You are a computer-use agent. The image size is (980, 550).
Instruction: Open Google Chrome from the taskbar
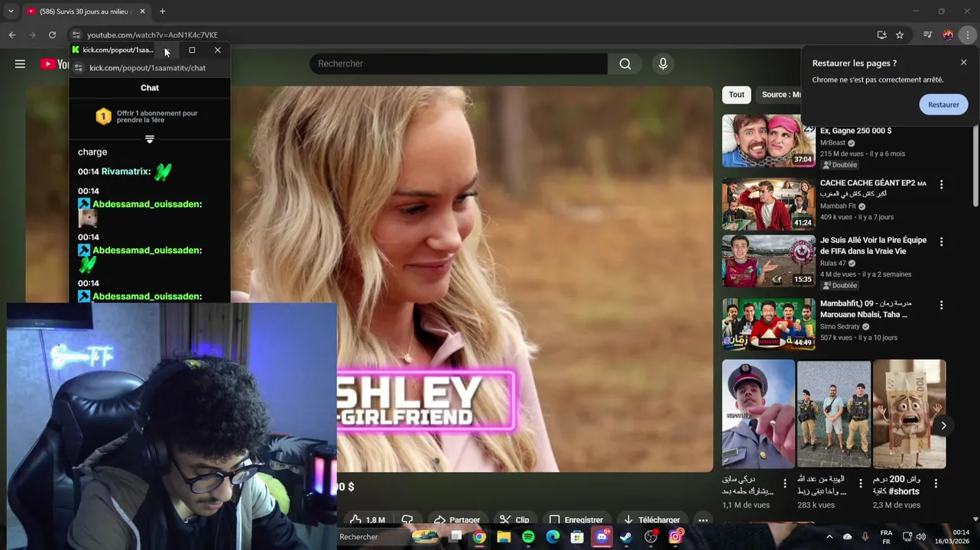[479, 537]
